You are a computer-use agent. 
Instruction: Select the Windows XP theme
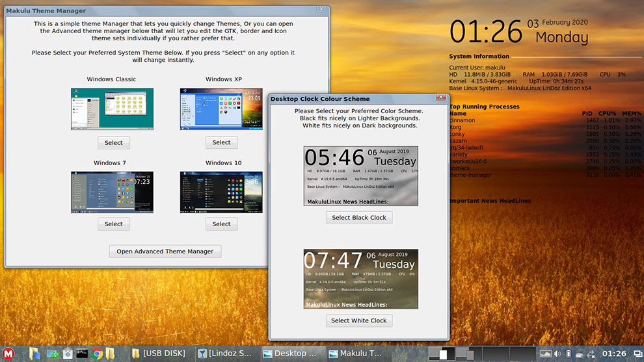click(x=221, y=142)
